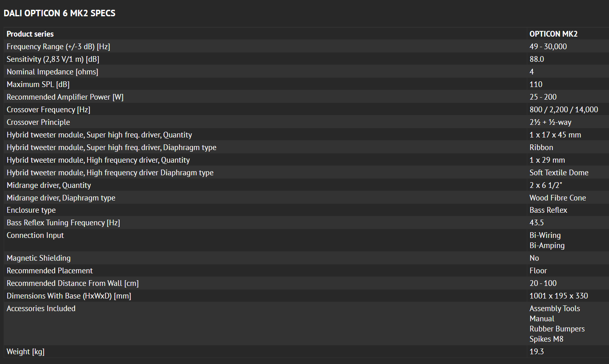Image resolution: width=609 pixels, height=364 pixels.
Task: Select the 800 / 2,200 / 14,000 crossover value
Action: 563,110
